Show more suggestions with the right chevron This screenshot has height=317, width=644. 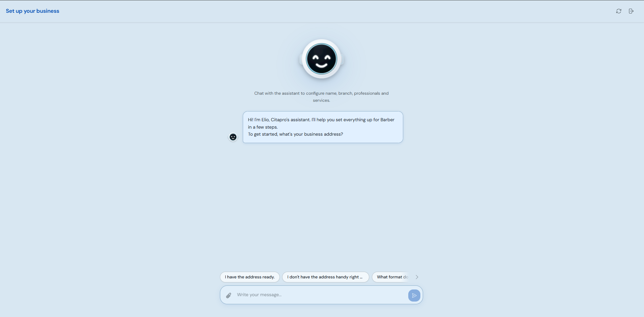pyautogui.click(x=417, y=277)
